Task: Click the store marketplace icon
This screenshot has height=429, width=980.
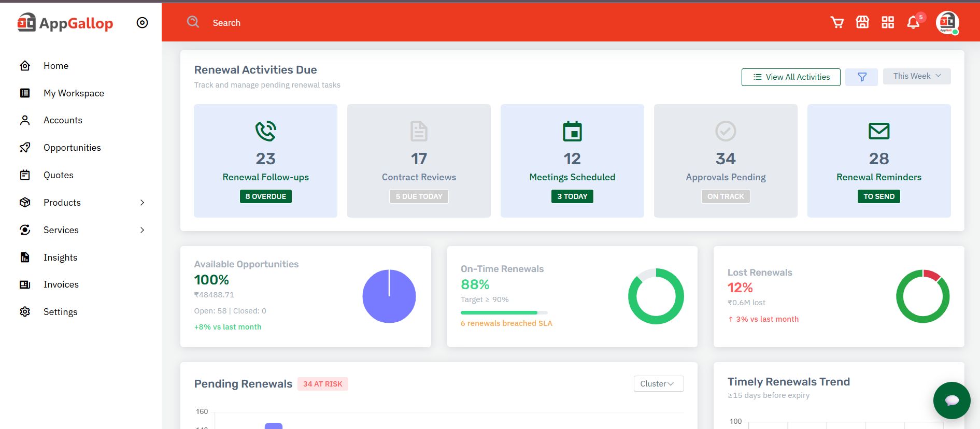Action: (x=862, y=22)
